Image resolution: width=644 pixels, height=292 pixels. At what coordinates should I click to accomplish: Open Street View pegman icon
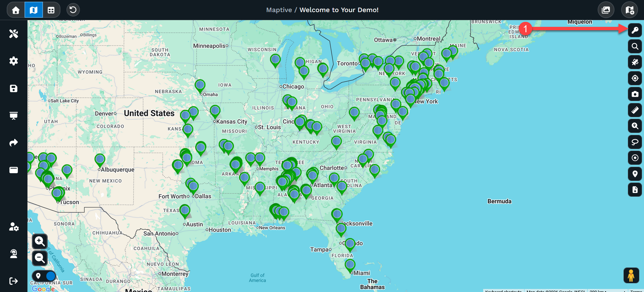click(631, 276)
